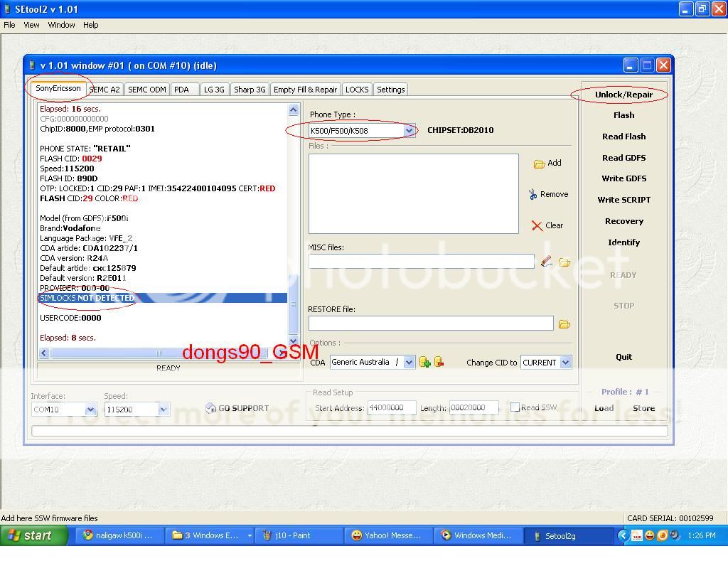
Task: Click the log horizontal scrollbar thumb
Action: click(159, 353)
